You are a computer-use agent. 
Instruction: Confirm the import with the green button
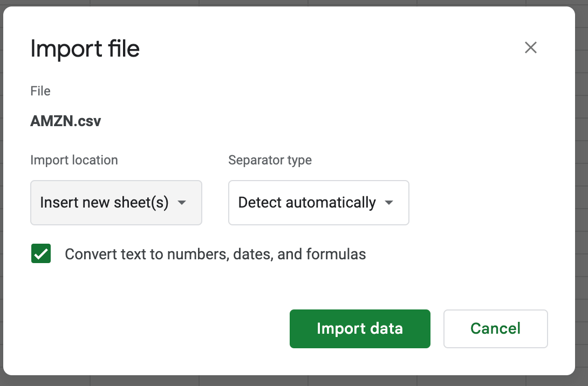click(x=359, y=329)
